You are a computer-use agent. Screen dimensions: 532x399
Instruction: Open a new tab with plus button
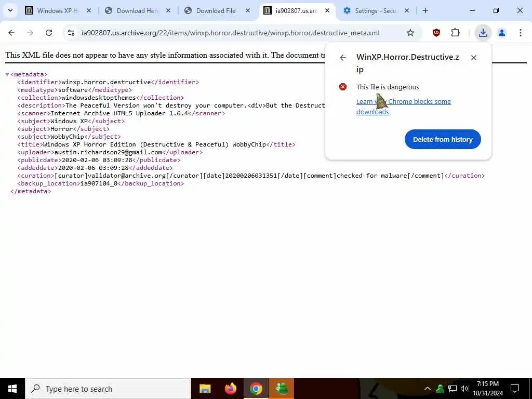[x=425, y=10]
